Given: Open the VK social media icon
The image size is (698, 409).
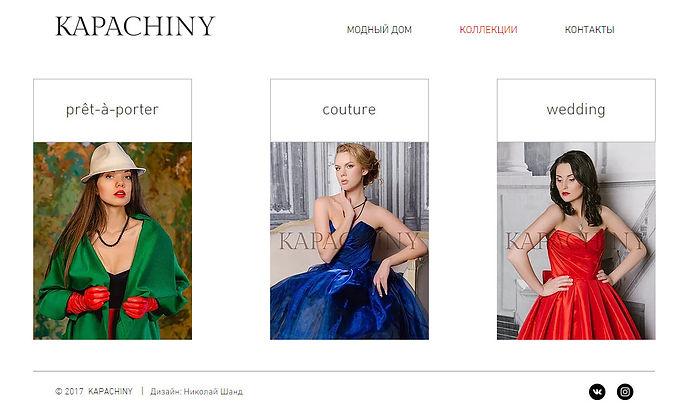Looking at the screenshot, I should [x=597, y=392].
